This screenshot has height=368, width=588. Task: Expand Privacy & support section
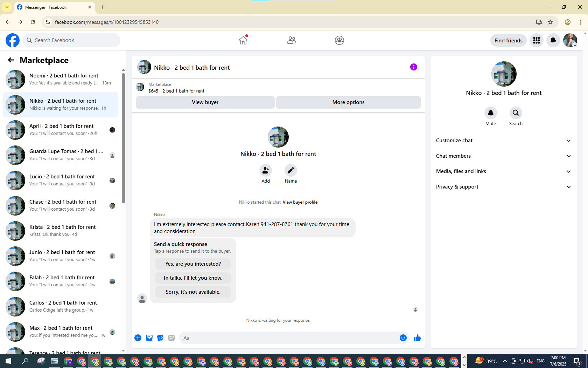point(504,187)
